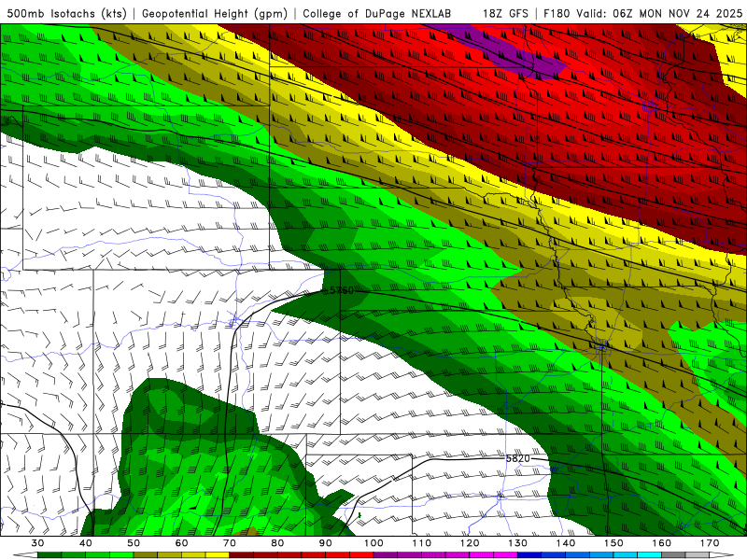Click the 130 value on the color scale
This screenshot has width=747, height=560.
pos(518,543)
